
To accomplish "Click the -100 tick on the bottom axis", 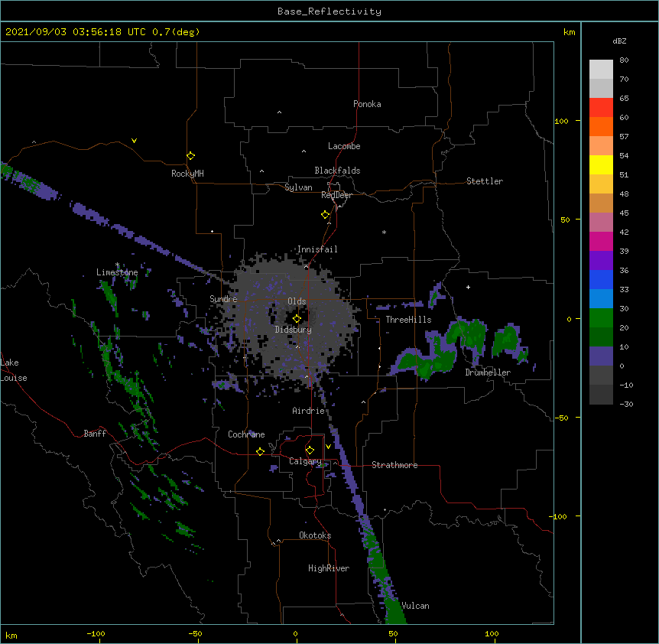I will (x=96, y=633).
